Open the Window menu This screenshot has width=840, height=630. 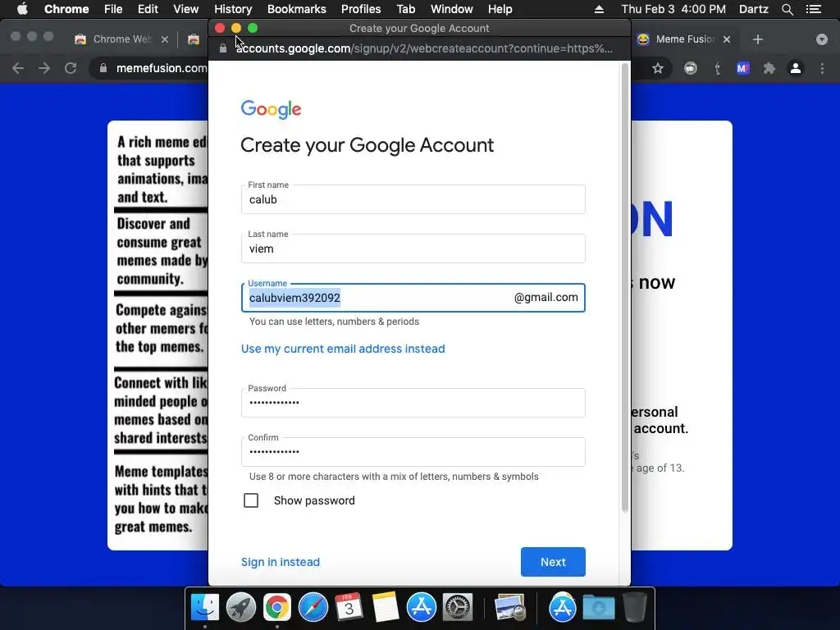coord(452,9)
